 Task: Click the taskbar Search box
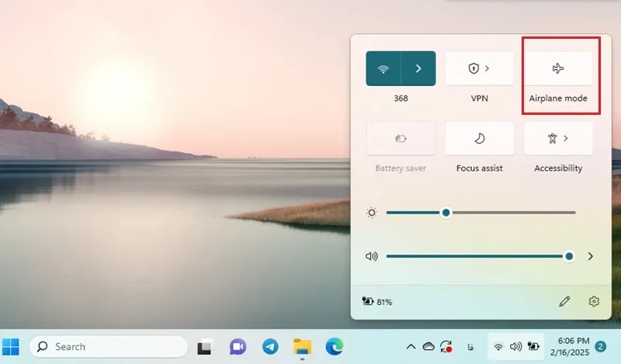(x=108, y=347)
